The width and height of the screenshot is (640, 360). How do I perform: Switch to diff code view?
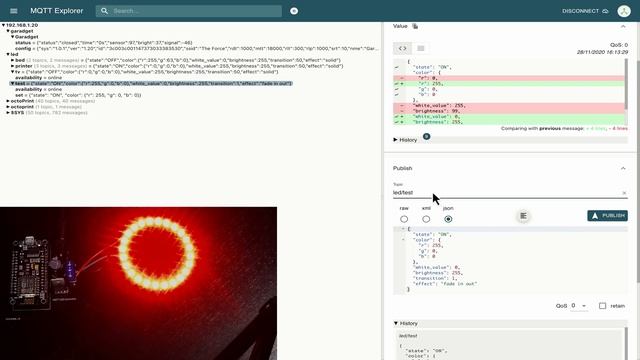pos(402,48)
